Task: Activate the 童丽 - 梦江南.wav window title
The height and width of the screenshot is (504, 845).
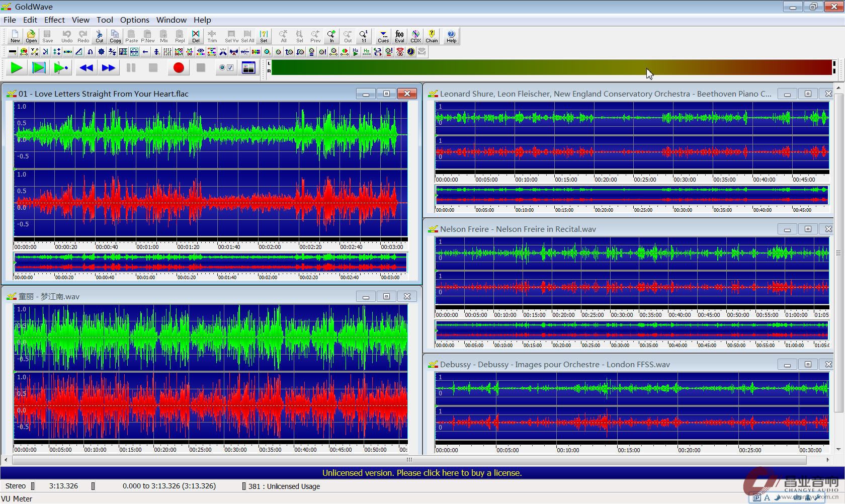Action: 49,297
